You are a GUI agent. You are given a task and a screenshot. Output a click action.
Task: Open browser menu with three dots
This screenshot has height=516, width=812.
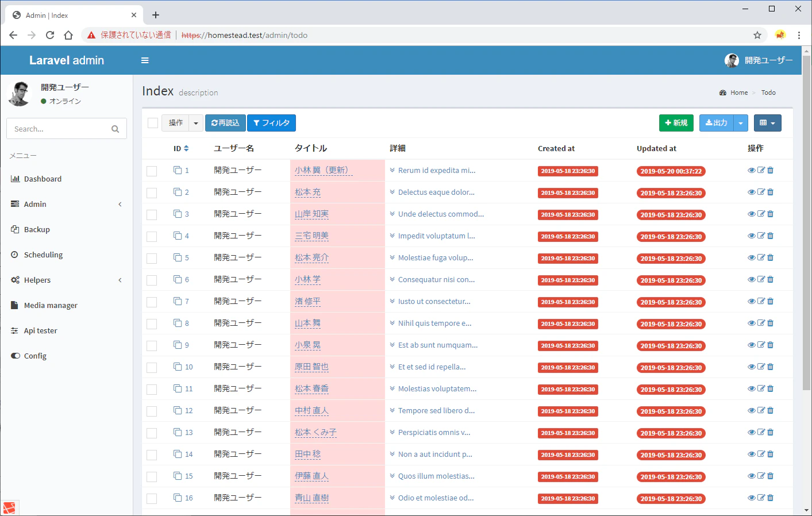click(799, 35)
